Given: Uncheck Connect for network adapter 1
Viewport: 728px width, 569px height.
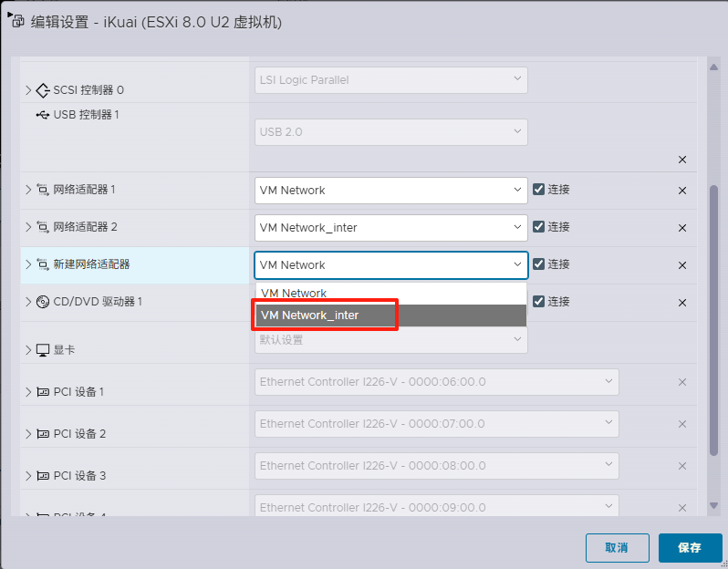Looking at the screenshot, I should [x=539, y=190].
